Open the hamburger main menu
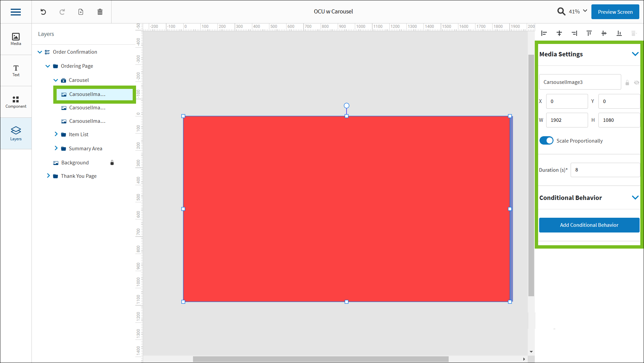The image size is (644, 363). 16,12
